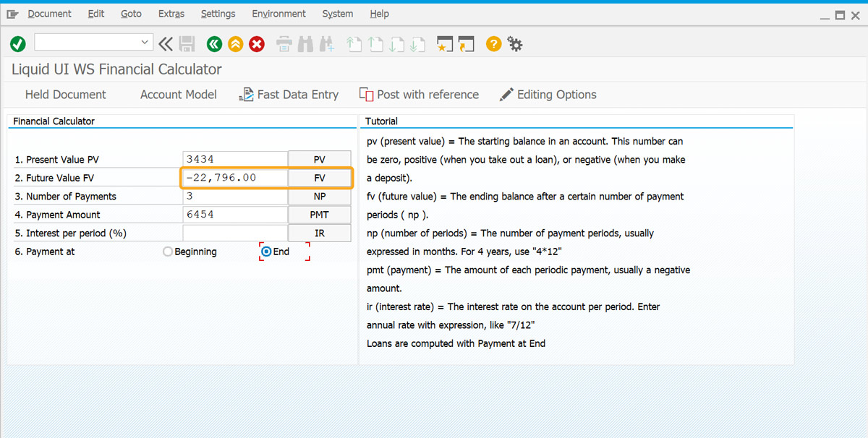Click the "1. Present Value PV" label

point(56,160)
